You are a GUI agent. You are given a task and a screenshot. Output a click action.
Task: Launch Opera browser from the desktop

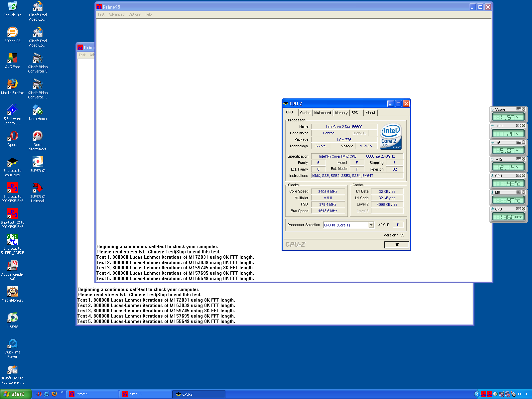[x=12, y=139]
